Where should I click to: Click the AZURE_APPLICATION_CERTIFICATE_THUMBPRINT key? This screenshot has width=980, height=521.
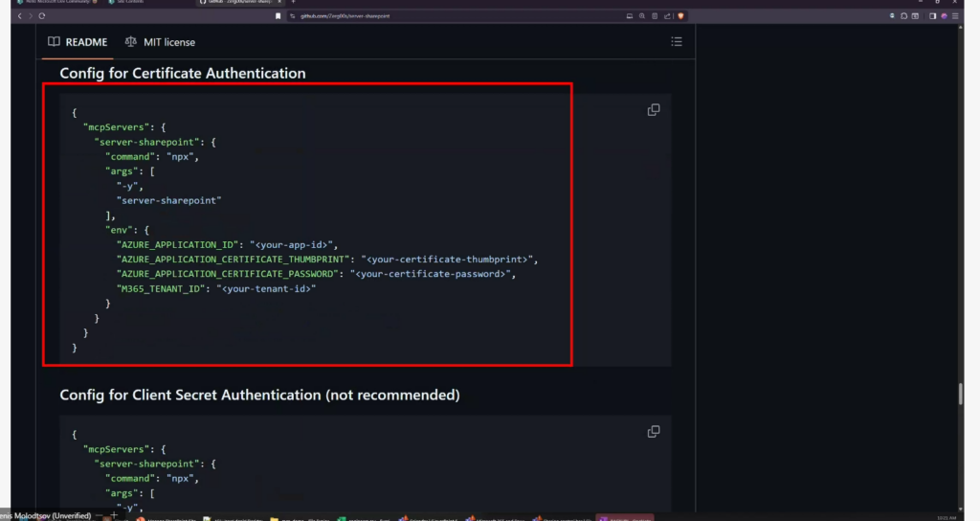234,259
